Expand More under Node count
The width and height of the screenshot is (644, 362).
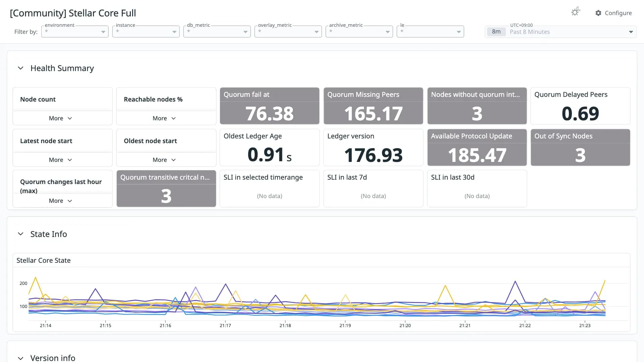[60, 118]
